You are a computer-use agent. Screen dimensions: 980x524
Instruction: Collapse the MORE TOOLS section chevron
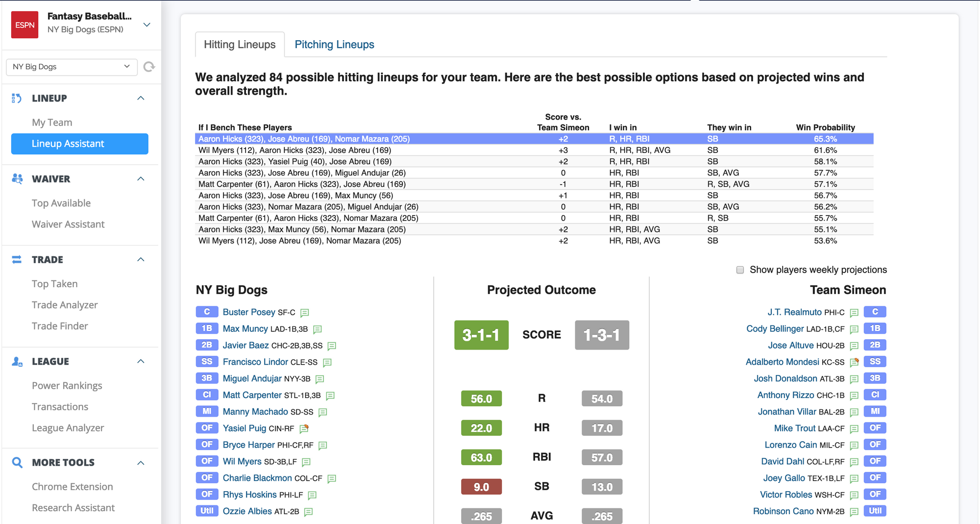coord(141,463)
